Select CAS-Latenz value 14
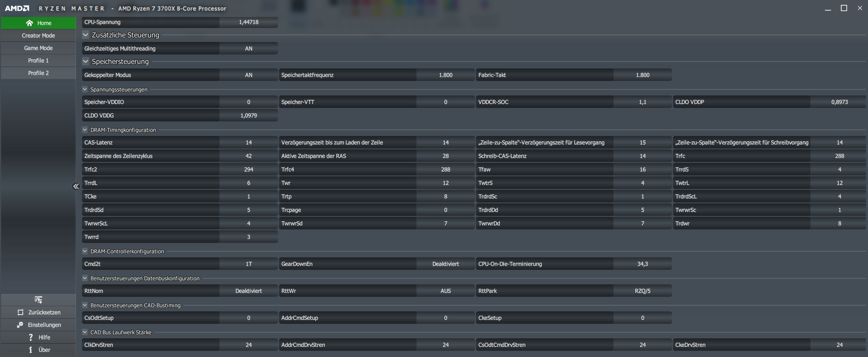 coord(248,142)
